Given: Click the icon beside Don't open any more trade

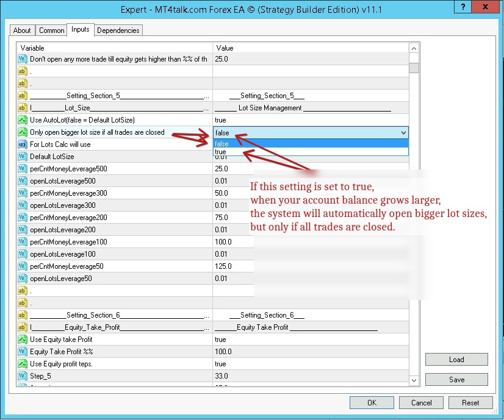Looking at the screenshot, I should point(22,59).
